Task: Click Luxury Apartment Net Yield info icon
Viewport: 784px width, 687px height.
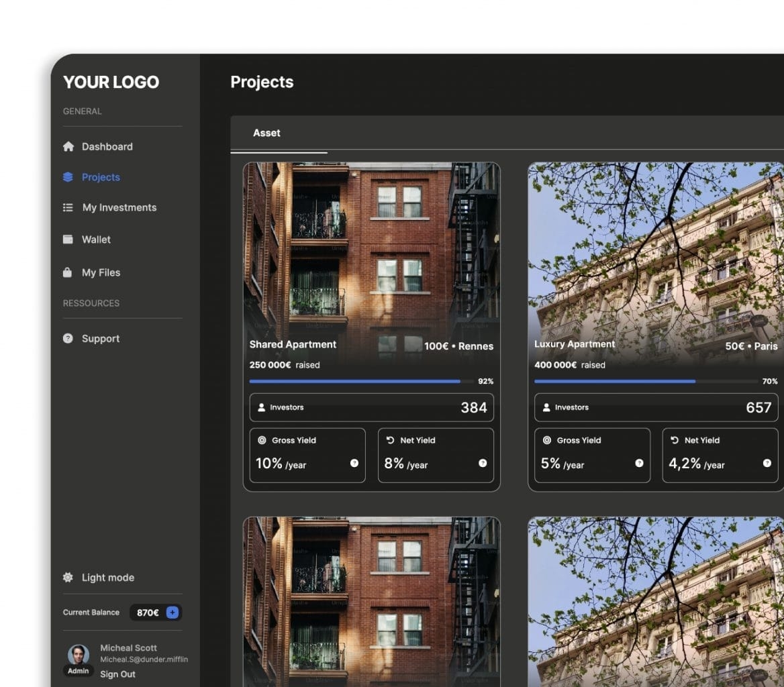Action: [x=767, y=463]
